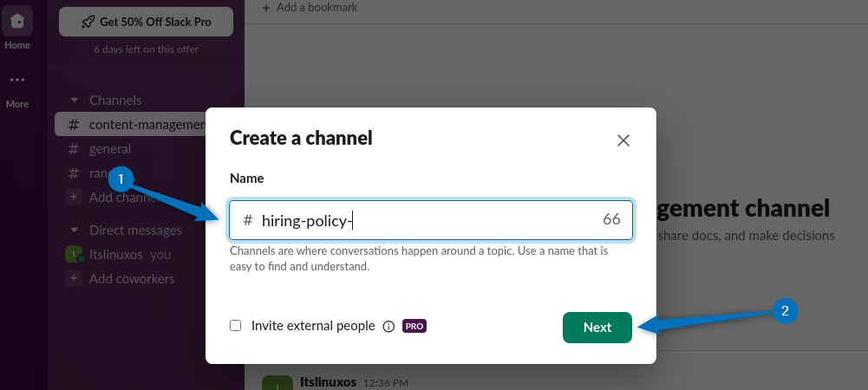Click the Itslinuxos sender name in message

(327, 381)
